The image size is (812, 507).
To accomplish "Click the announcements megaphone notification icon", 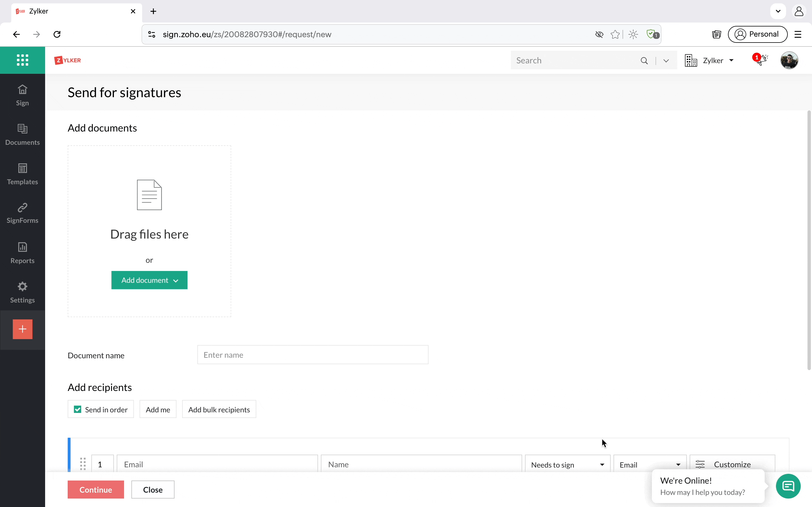I will tap(761, 60).
